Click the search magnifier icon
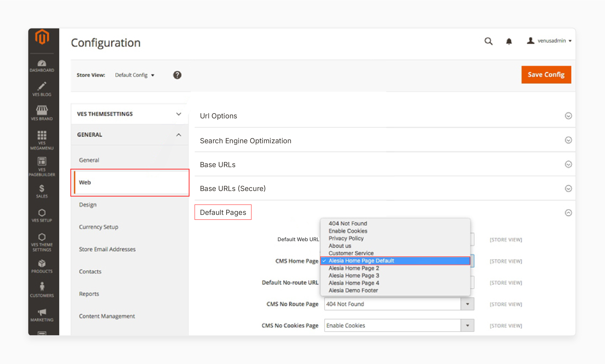 pyautogui.click(x=488, y=41)
